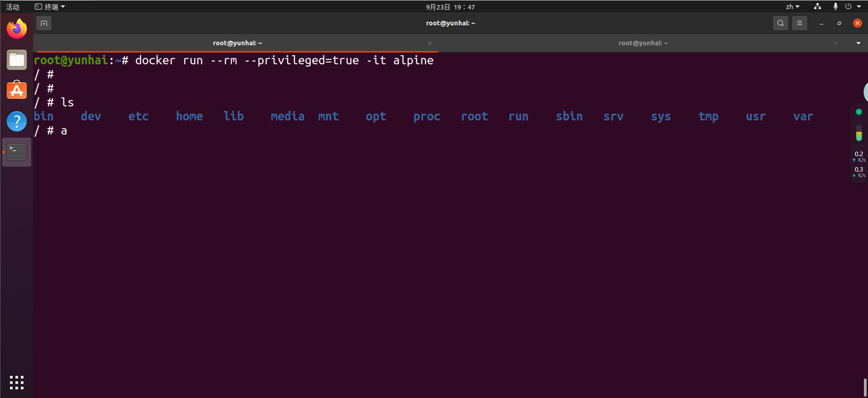Click the network status icon
The width and height of the screenshot is (868, 398).
[x=817, y=7]
